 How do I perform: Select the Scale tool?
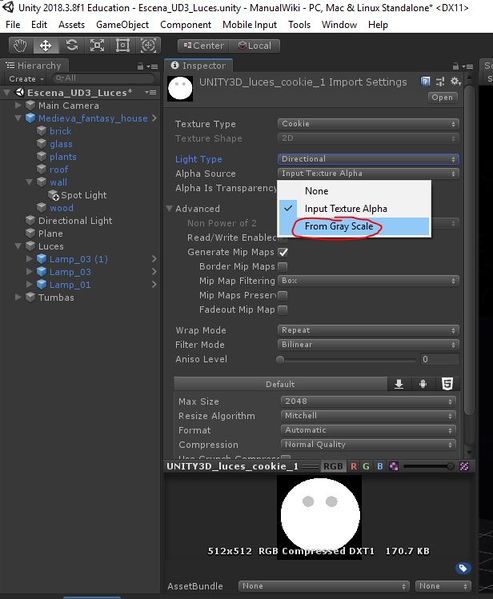pyautogui.click(x=97, y=46)
